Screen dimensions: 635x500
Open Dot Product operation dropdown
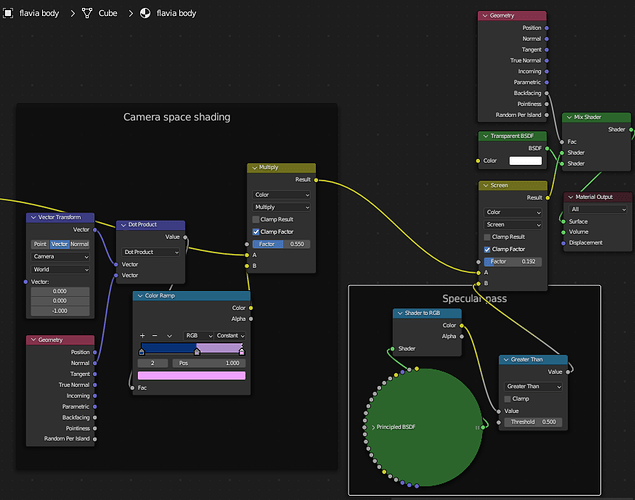tap(151, 252)
